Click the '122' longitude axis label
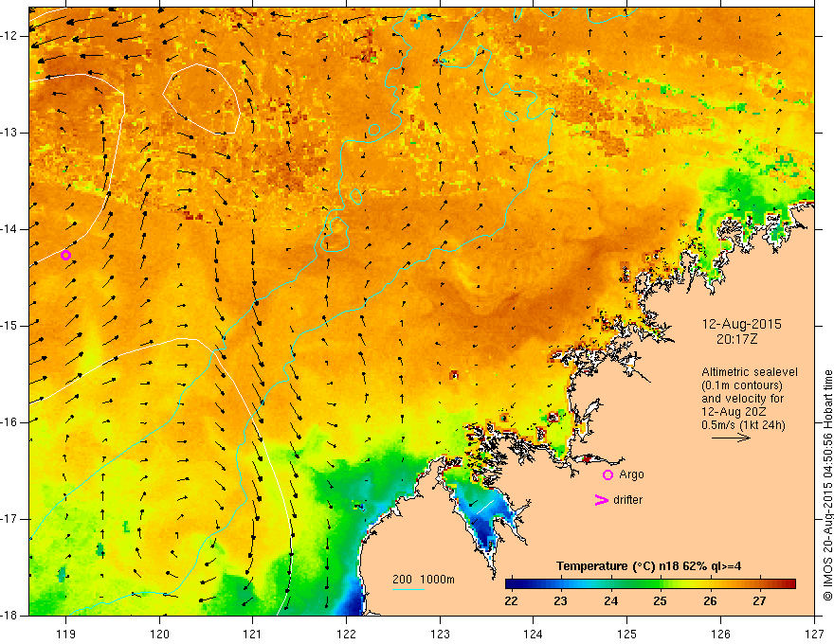 (x=346, y=634)
